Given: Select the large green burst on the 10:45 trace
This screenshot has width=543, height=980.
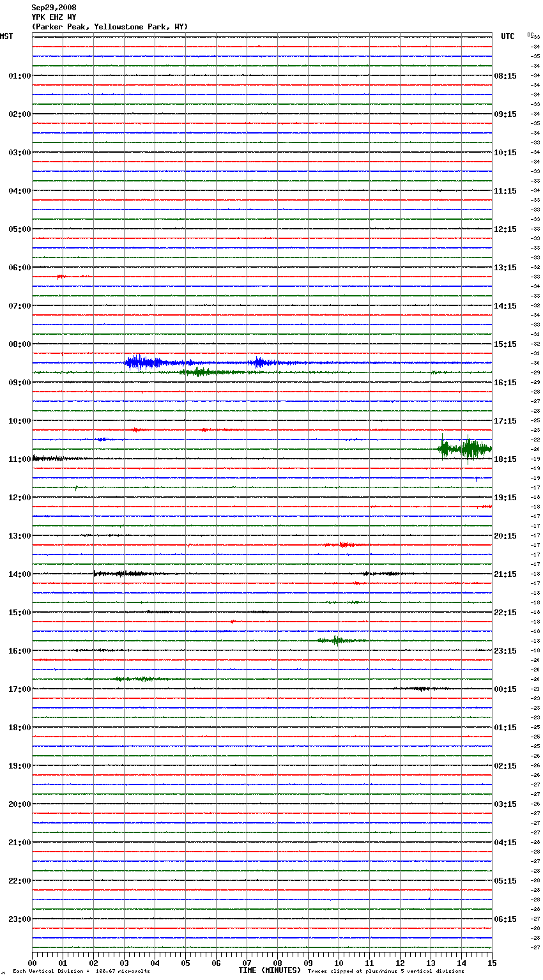Looking at the screenshot, I should click(x=464, y=448).
